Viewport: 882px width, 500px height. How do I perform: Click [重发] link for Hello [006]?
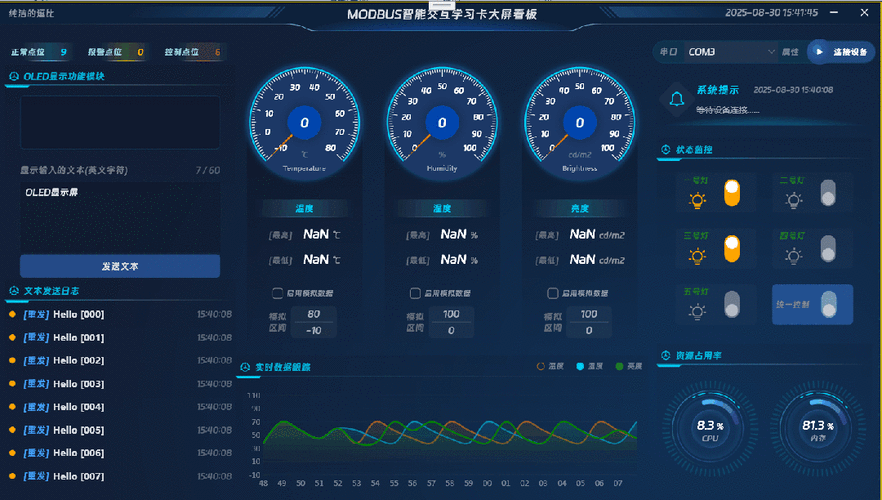pos(37,453)
